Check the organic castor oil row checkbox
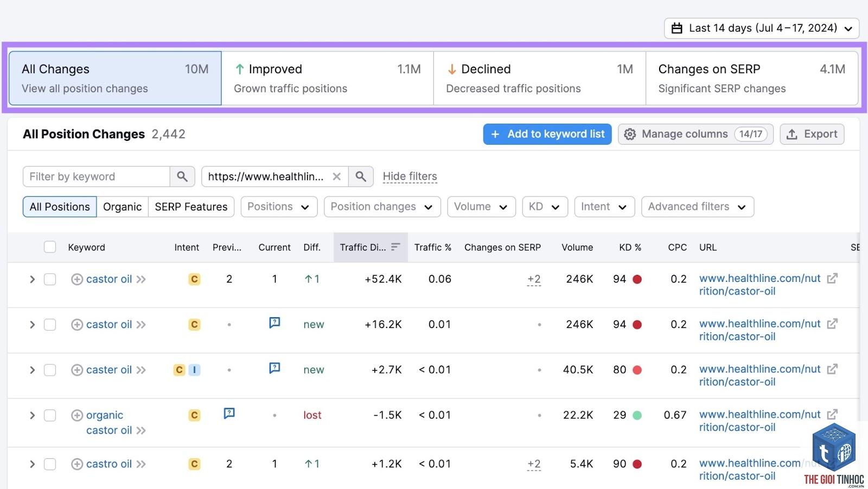 (50, 415)
